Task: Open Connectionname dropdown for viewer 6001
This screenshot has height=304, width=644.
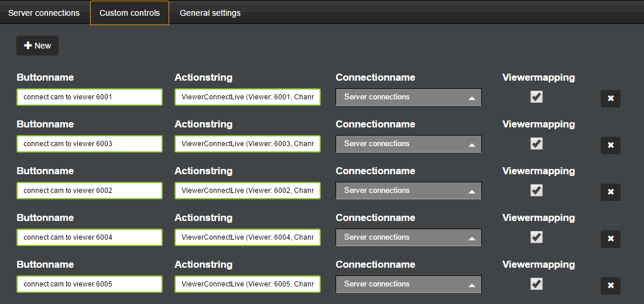Action: (x=408, y=97)
